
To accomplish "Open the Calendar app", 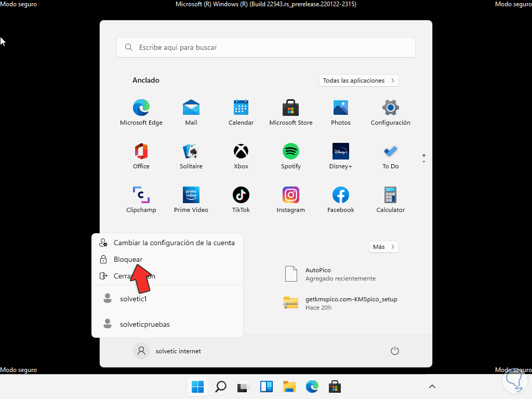I will [241, 112].
